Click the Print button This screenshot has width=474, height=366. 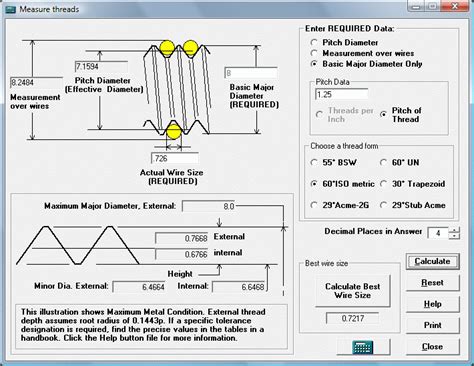432,325
